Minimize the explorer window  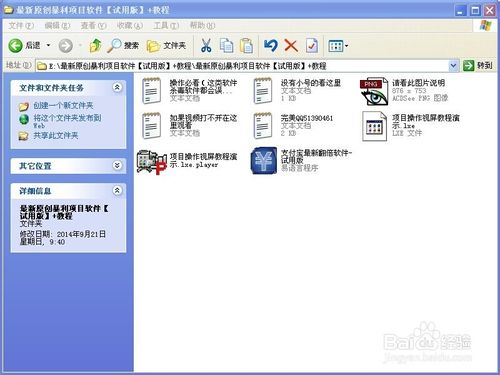[461, 10]
